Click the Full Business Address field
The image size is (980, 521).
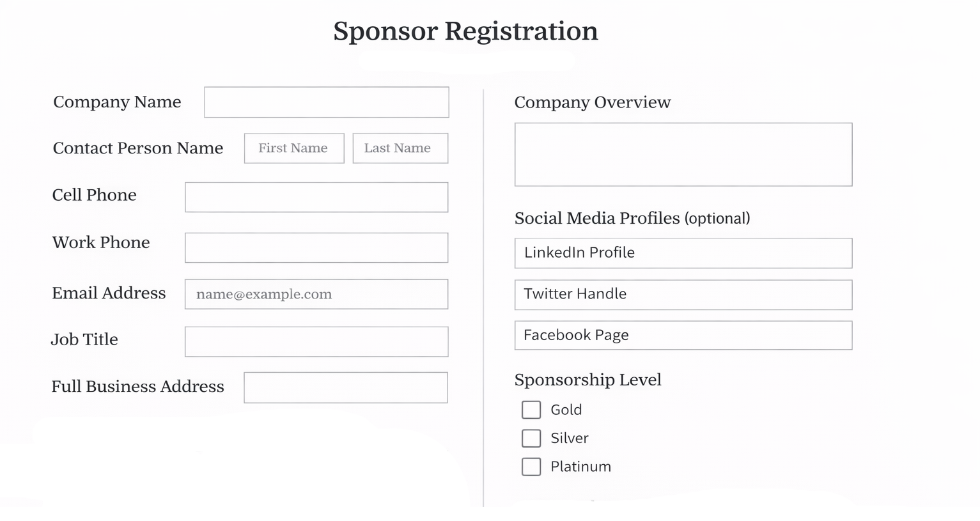point(345,387)
